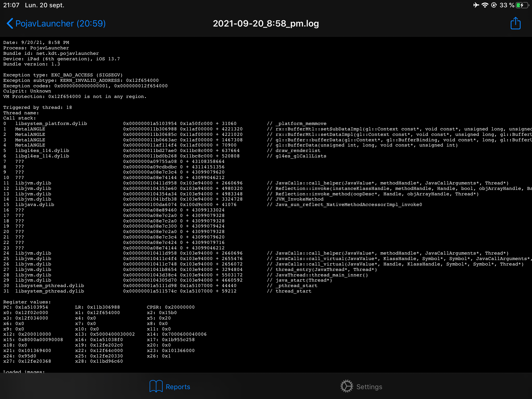Select the draw_renderlist call stack line
This screenshot has height=399, width=532.
[x=297, y=150]
